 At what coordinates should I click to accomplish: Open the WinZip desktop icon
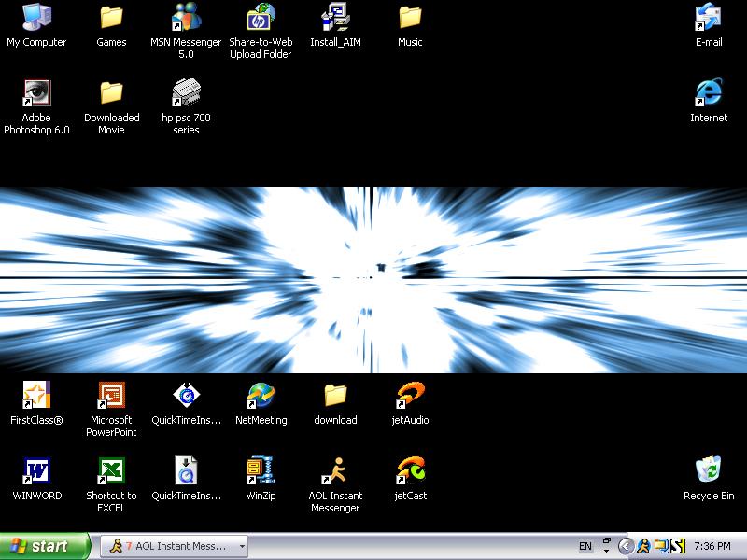[x=261, y=471]
